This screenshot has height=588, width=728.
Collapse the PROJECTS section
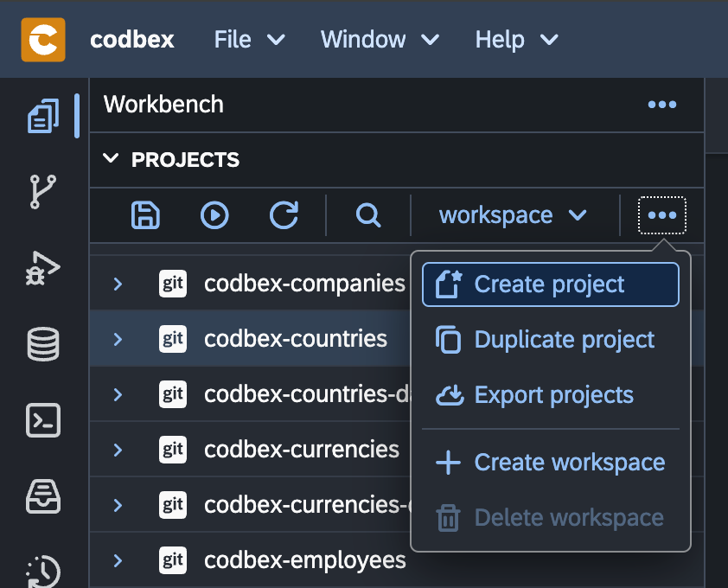coord(111,159)
